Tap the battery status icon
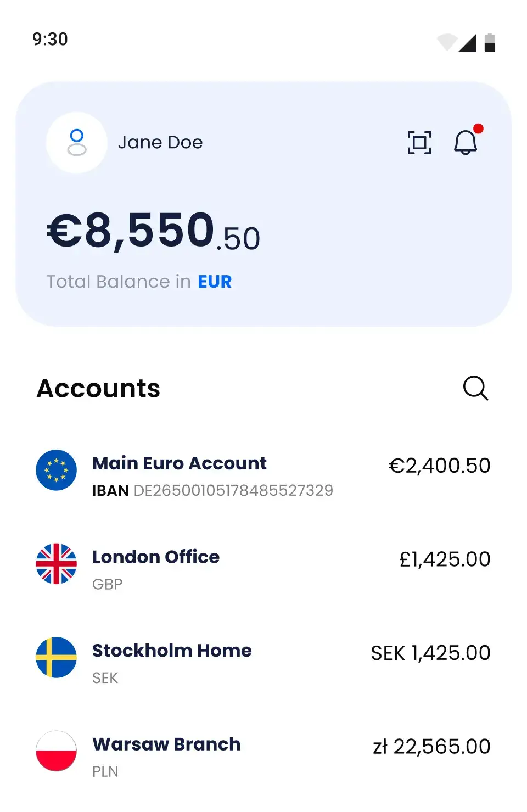This screenshot has height=812, width=527. click(490, 42)
